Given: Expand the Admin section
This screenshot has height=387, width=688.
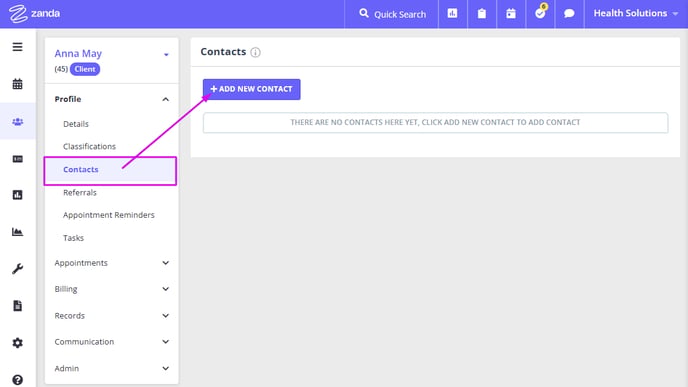Looking at the screenshot, I should 111,368.
